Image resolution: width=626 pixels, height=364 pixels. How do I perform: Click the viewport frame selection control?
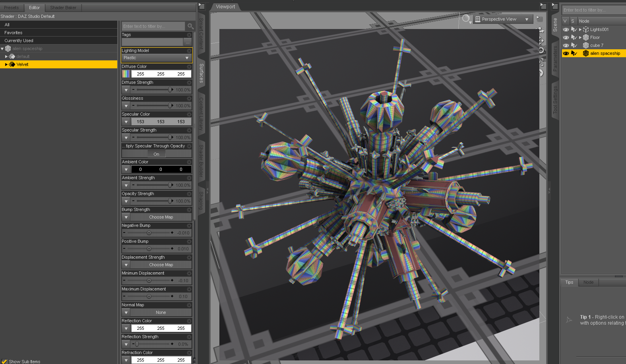[541, 62]
